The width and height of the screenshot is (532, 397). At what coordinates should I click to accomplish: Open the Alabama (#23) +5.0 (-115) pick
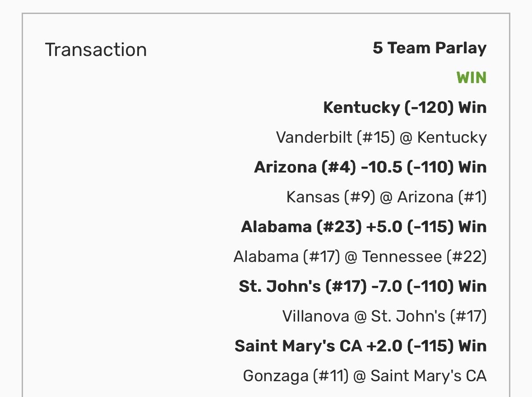(x=364, y=227)
